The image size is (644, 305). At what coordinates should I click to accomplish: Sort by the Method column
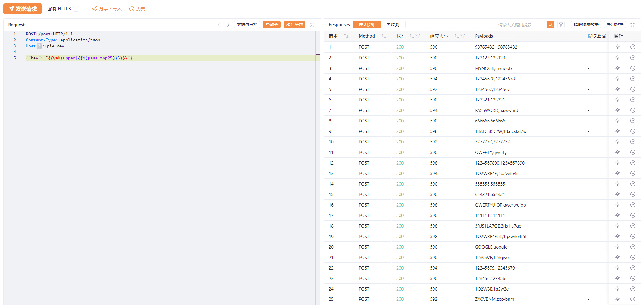click(x=383, y=36)
